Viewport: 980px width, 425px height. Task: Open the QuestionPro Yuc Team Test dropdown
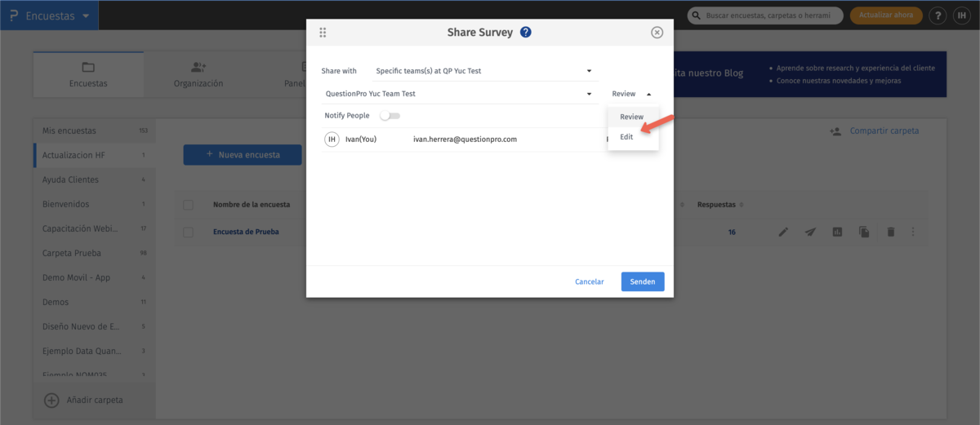(459, 94)
